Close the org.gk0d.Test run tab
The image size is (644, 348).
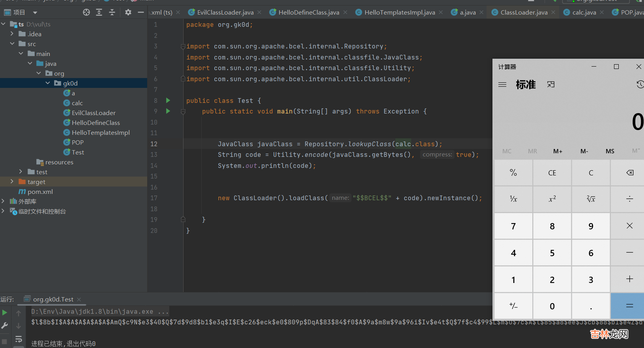pyautogui.click(x=79, y=300)
